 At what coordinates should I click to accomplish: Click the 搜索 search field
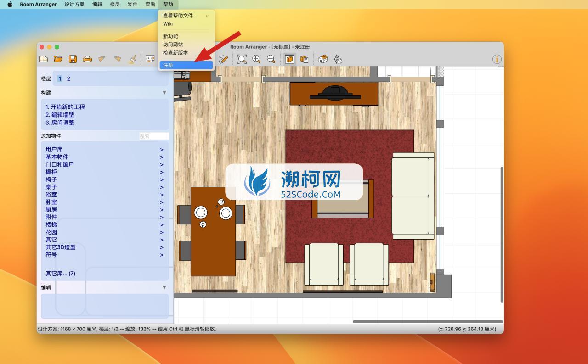[x=154, y=136]
